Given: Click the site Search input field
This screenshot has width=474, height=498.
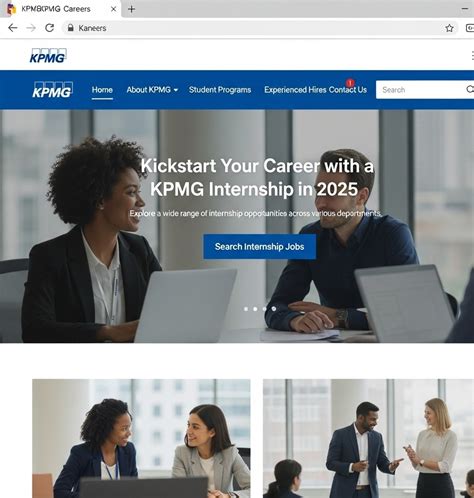Looking at the screenshot, I should pos(420,90).
